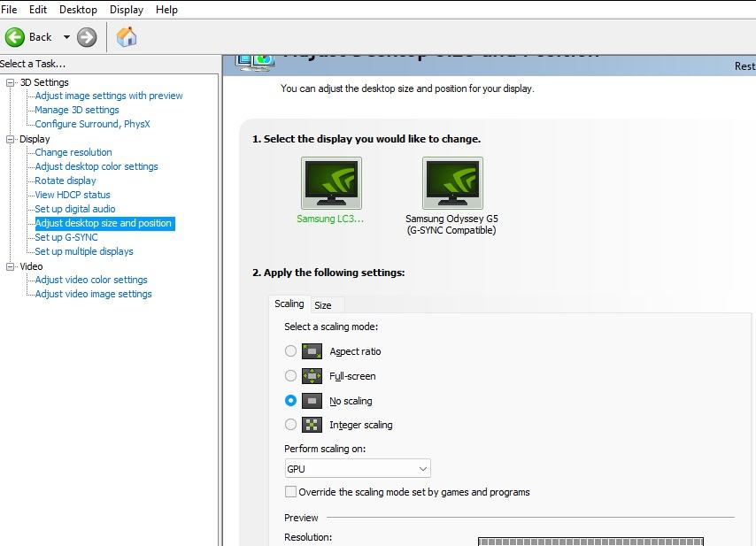Click the Video tree label

coord(31,266)
